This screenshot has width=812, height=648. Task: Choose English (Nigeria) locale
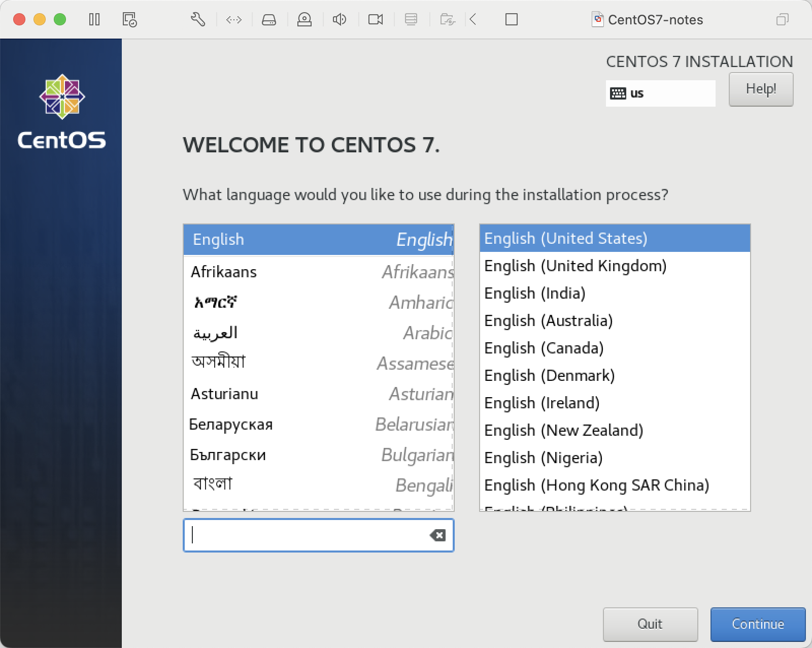pos(615,458)
